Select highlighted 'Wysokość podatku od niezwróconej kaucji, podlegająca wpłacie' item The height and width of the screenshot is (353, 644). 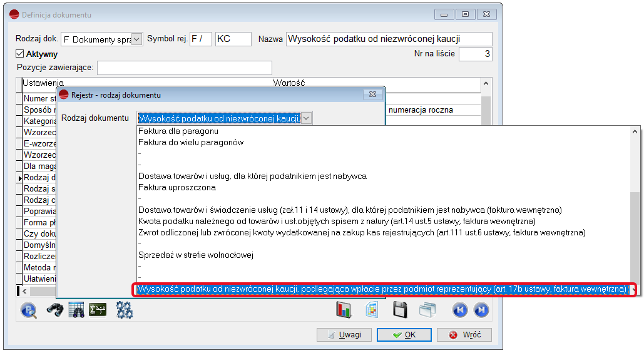[x=382, y=289]
